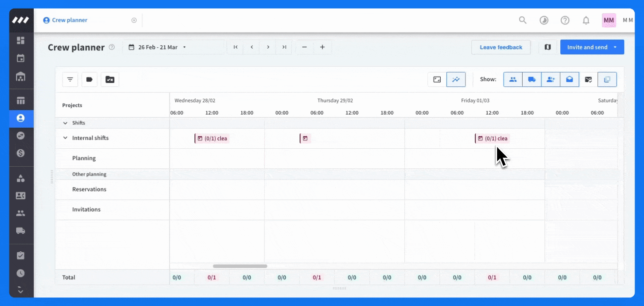Open the table planner icon in the left sidebar
644x306 pixels.
click(20, 101)
